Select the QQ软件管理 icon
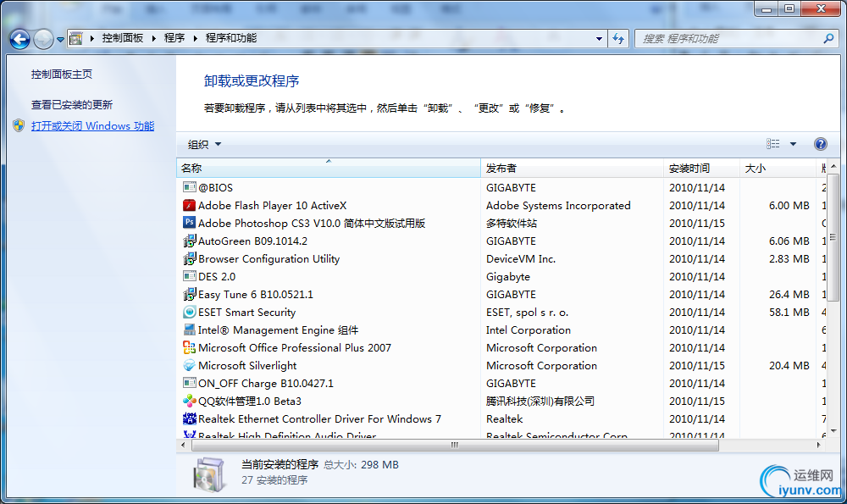This screenshot has height=504, width=847. coord(190,401)
